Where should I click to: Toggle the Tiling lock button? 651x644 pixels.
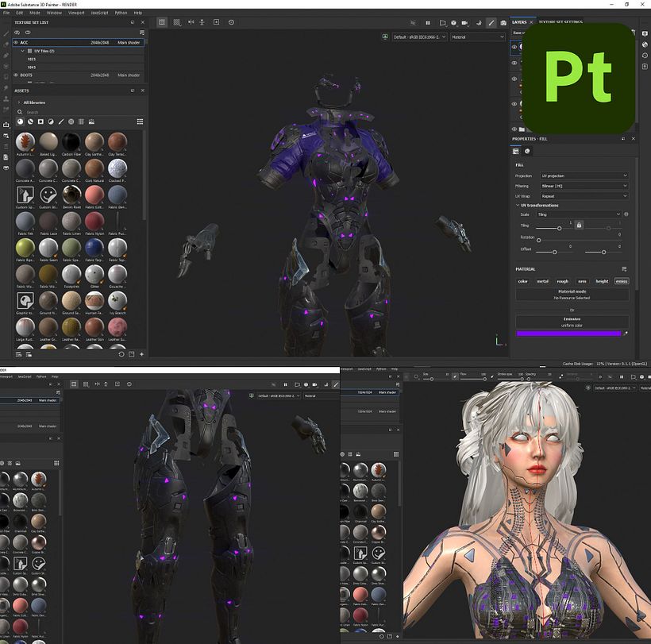click(580, 225)
